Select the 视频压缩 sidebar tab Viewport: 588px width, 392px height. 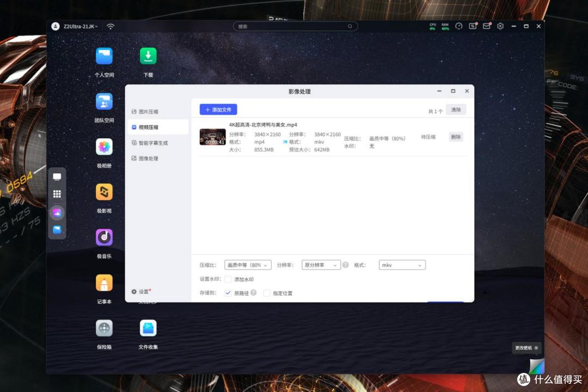click(x=158, y=127)
